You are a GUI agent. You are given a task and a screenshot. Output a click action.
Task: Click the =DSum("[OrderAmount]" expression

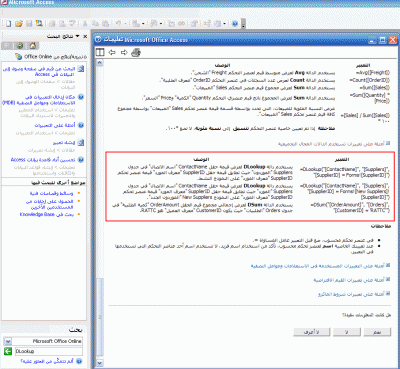coord(350,208)
